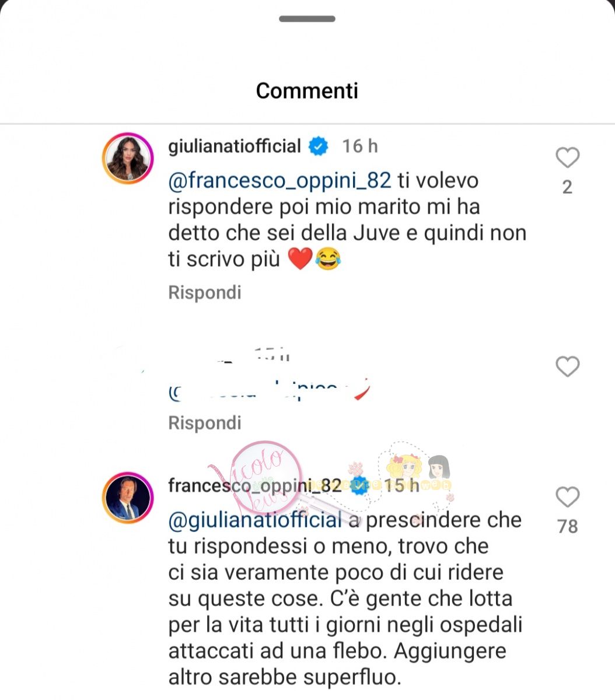Click Rispondi under giulianatiofficial's comment
This screenshot has height=700, width=615.
(205, 292)
